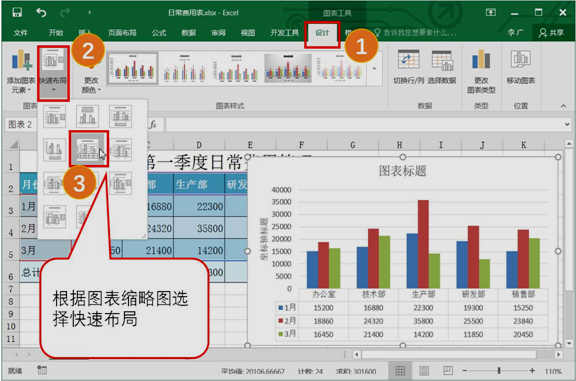This screenshot has width=576, height=381.
Task: Click the 2月 legend entry in chart
Action: pyautogui.click(x=287, y=321)
